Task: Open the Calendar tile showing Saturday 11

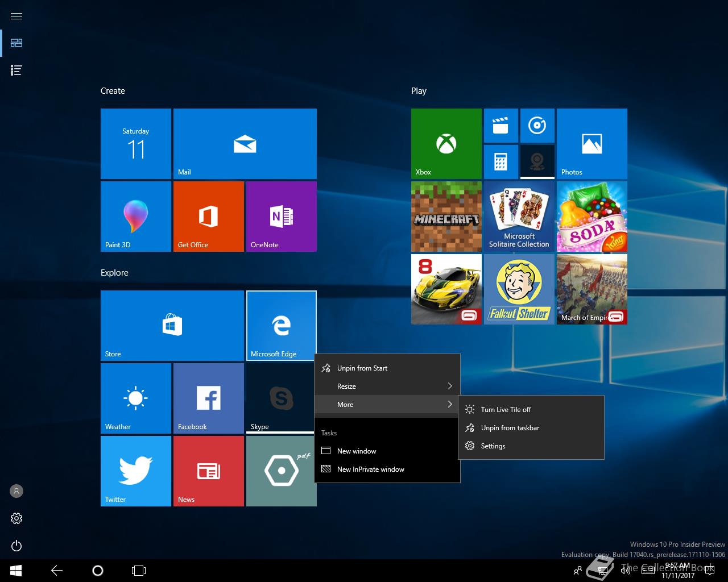Action: click(136, 144)
